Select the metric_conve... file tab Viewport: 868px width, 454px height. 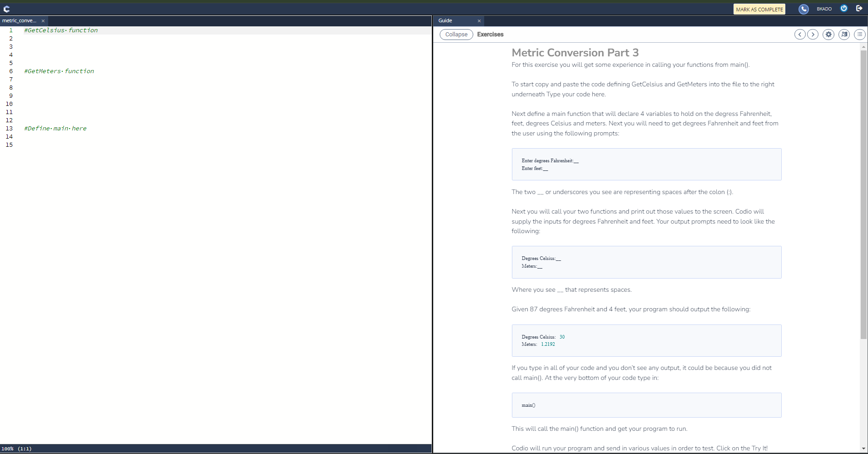tap(19, 20)
